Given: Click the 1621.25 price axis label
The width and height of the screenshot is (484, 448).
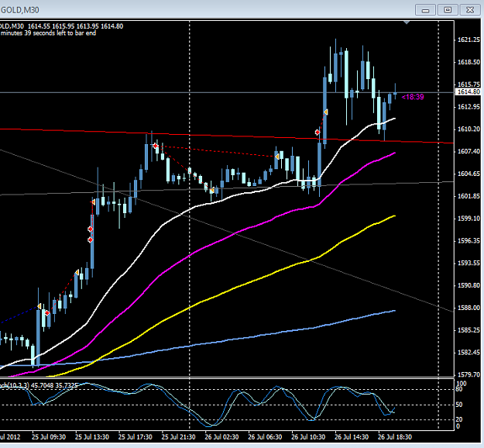Looking at the screenshot, I should (469, 40).
